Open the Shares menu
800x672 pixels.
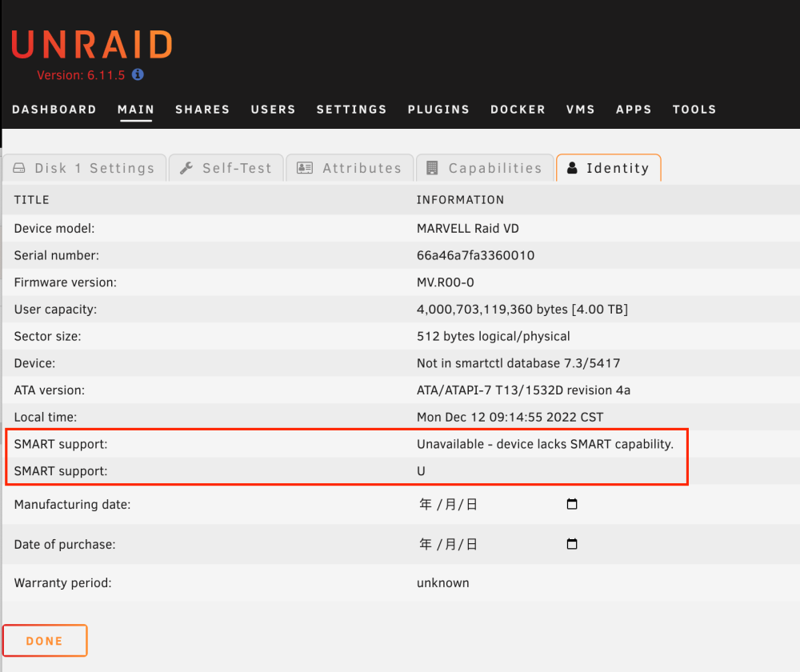(x=202, y=109)
